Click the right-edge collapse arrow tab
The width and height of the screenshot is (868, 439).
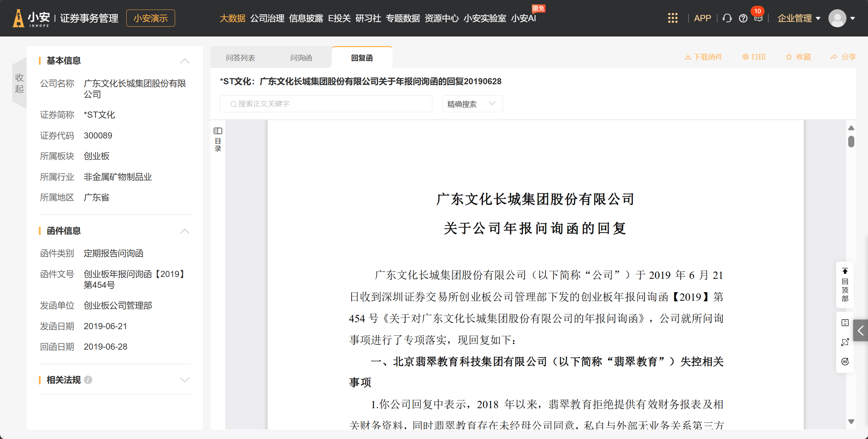click(860, 330)
